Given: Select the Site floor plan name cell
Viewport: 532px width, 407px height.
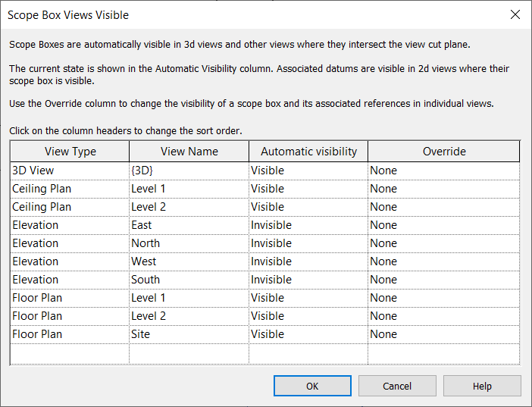Looking at the screenshot, I should (x=189, y=334).
